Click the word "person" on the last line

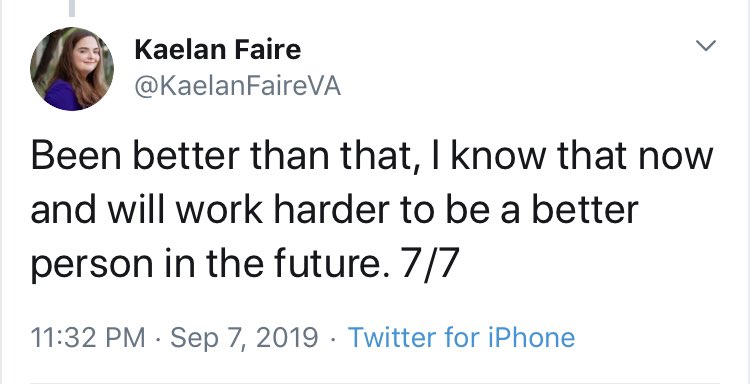click(x=92, y=265)
